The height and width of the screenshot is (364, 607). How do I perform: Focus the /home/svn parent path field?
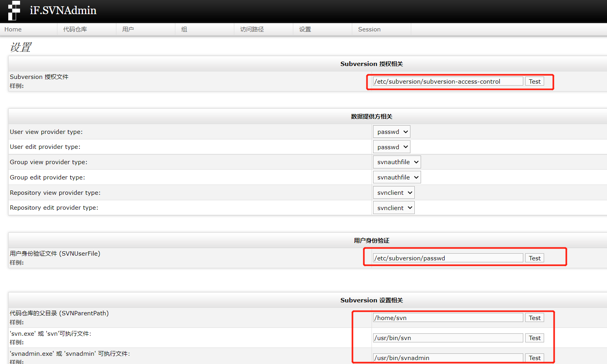(x=448, y=318)
